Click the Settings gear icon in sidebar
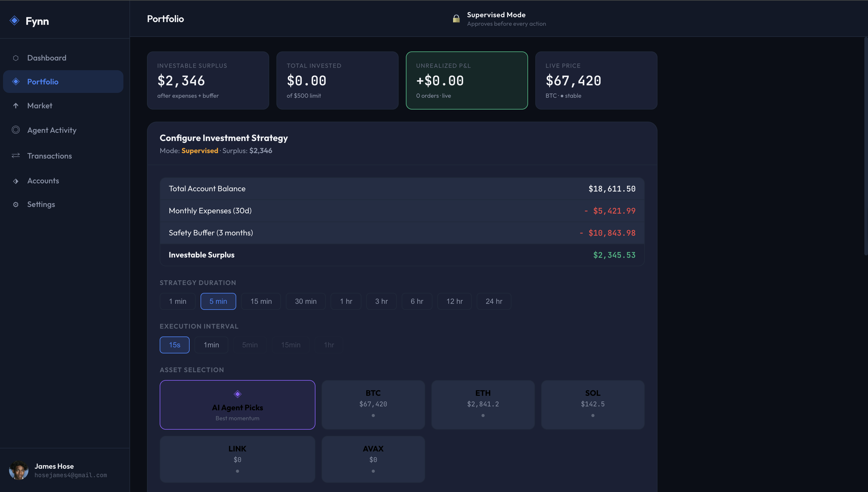Image resolution: width=868 pixels, height=492 pixels. click(x=15, y=205)
